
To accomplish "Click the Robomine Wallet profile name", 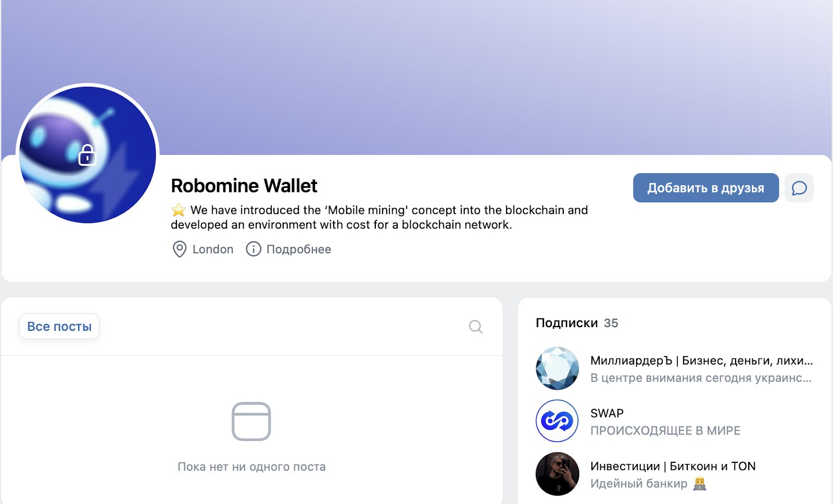I will pyautogui.click(x=244, y=186).
